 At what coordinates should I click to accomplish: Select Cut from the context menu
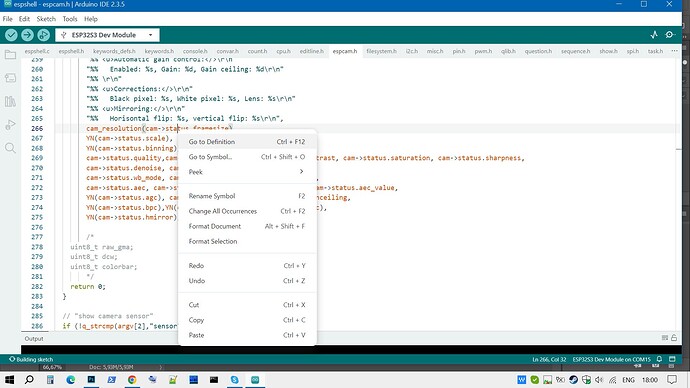(247, 305)
